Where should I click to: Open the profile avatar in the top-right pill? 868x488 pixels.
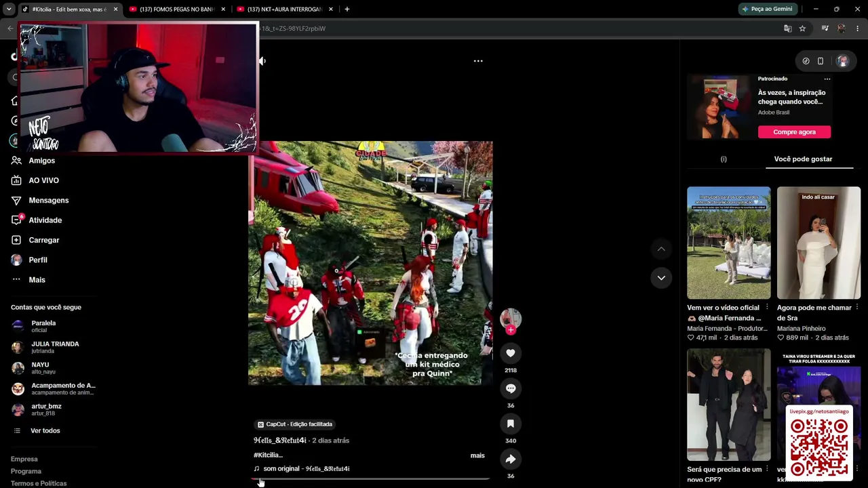coord(842,61)
